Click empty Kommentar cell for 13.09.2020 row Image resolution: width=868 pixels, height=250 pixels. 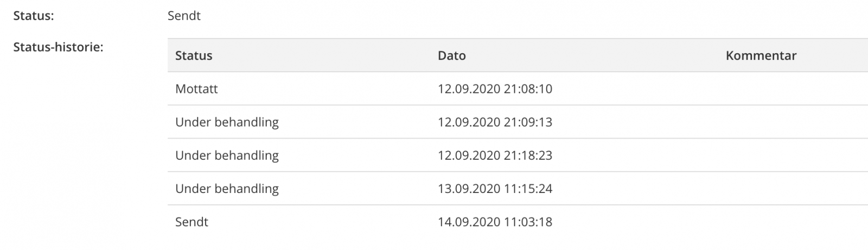click(x=761, y=189)
